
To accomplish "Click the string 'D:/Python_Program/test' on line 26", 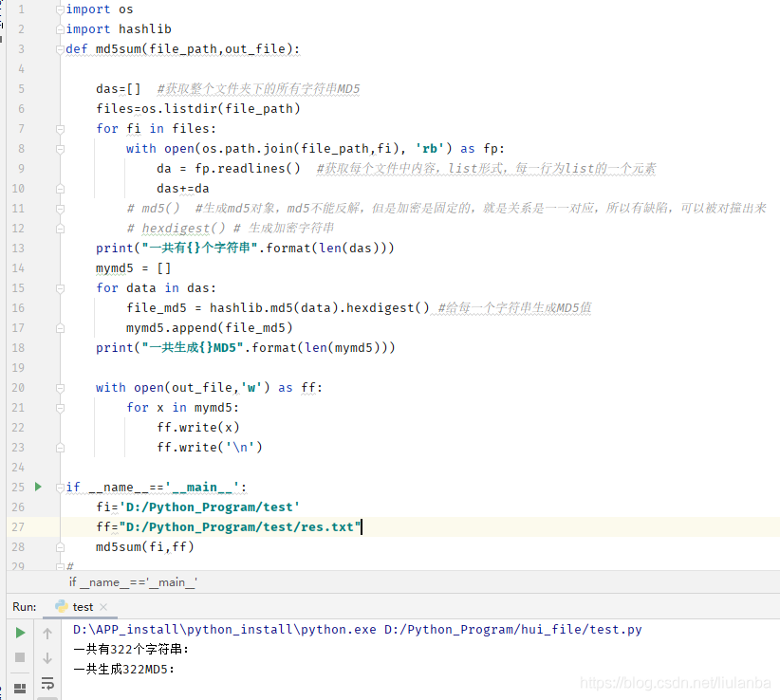I will click(x=210, y=507).
